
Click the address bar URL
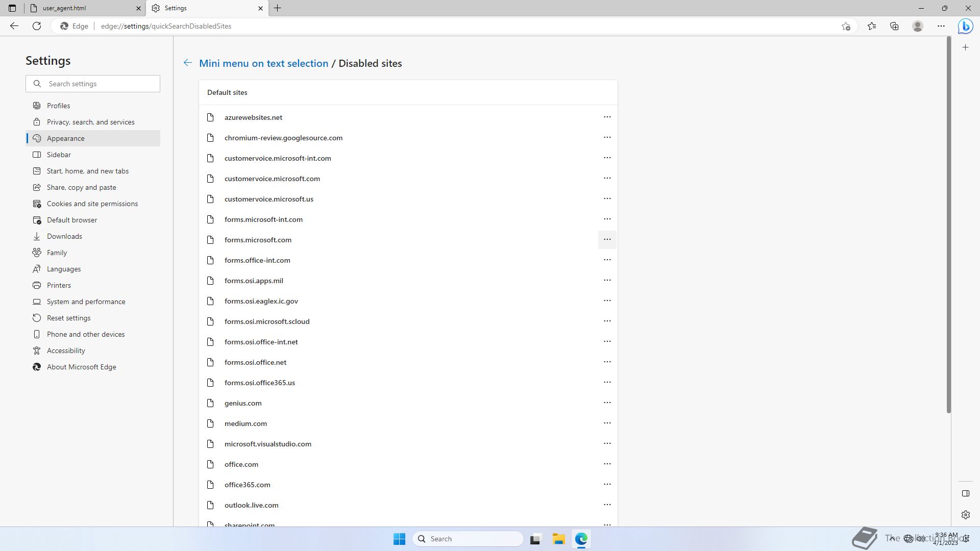tap(166, 26)
